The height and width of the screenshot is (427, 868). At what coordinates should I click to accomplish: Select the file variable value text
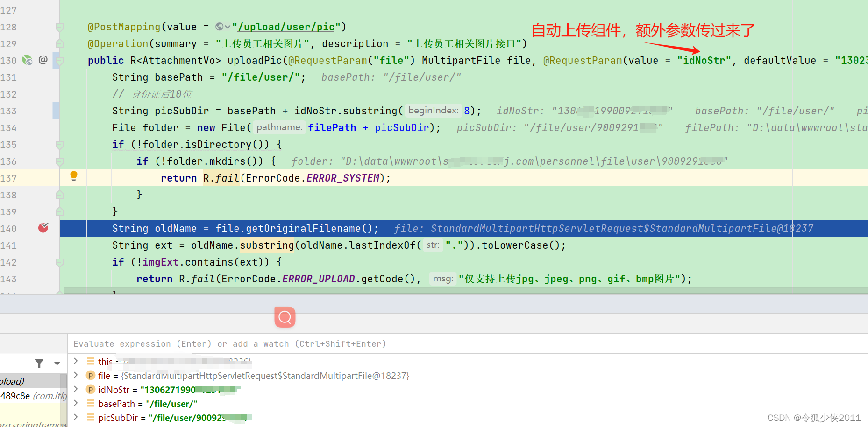point(265,376)
